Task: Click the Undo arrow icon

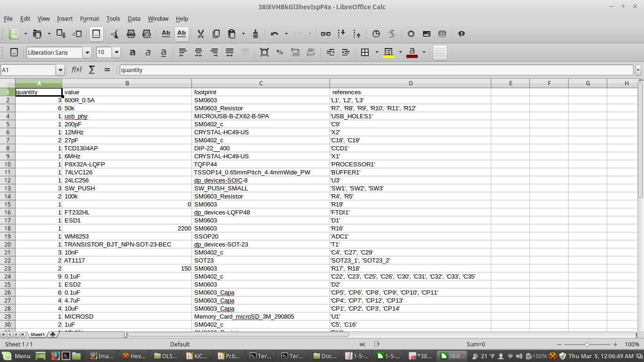Action: point(274,34)
